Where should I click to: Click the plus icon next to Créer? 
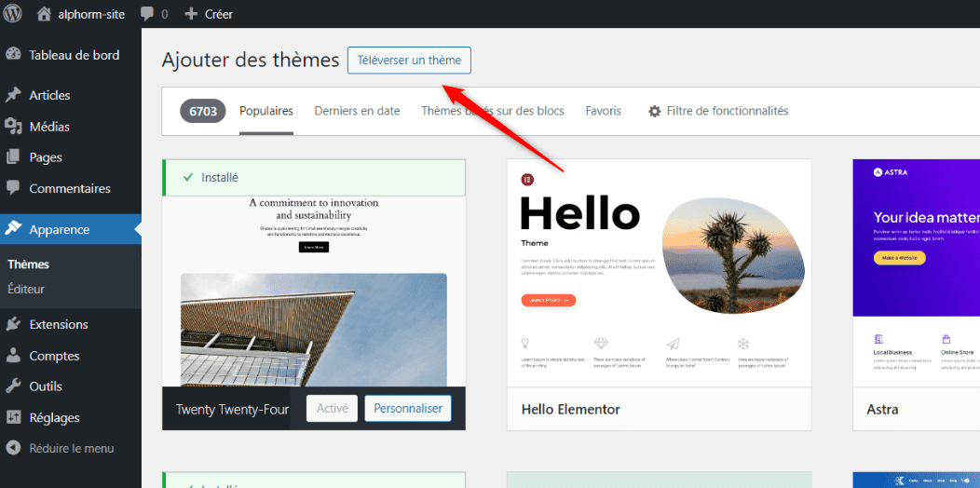pyautogui.click(x=191, y=14)
